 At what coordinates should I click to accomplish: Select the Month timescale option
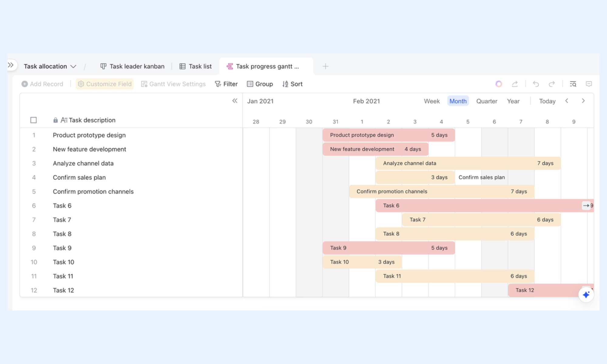tap(458, 101)
